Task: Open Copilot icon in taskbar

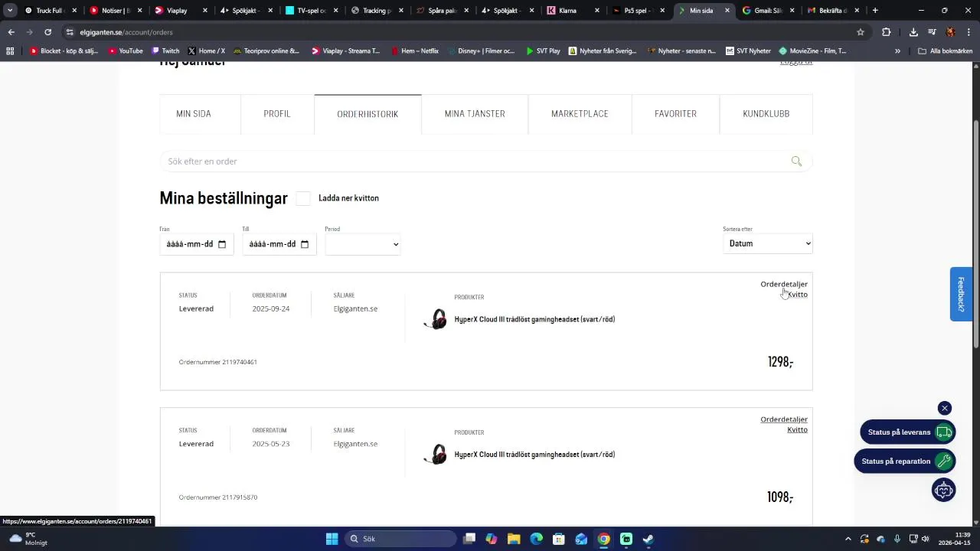Action: 492,539
